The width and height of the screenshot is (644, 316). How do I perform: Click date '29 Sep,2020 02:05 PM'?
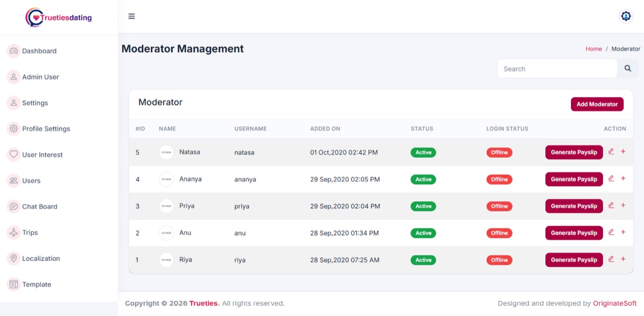tap(345, 179)
